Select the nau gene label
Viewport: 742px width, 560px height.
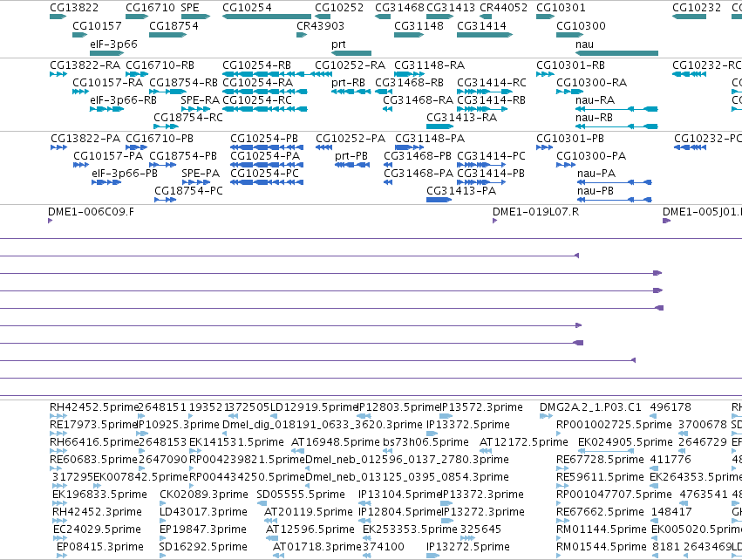click(x=584, y=44)
